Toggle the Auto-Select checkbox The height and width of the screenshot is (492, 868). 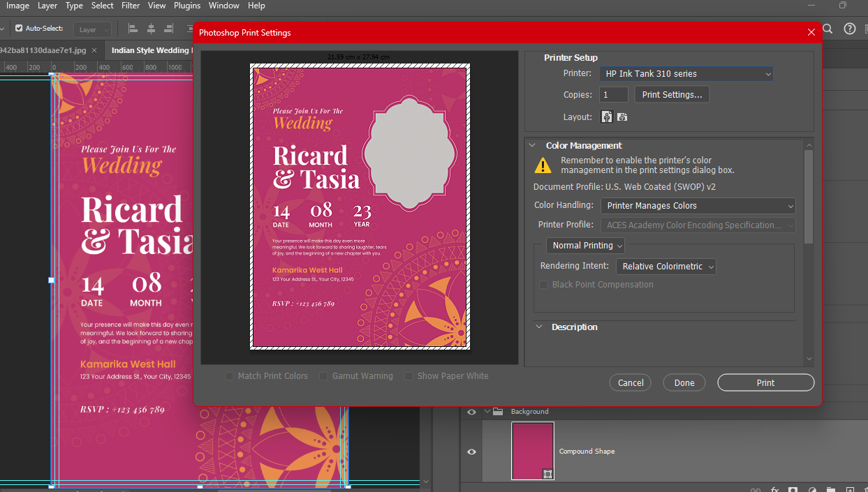point(19,29)
